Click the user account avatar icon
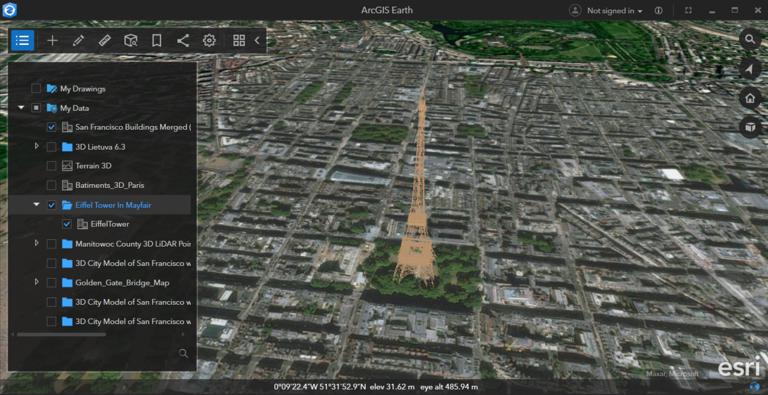 575,10
